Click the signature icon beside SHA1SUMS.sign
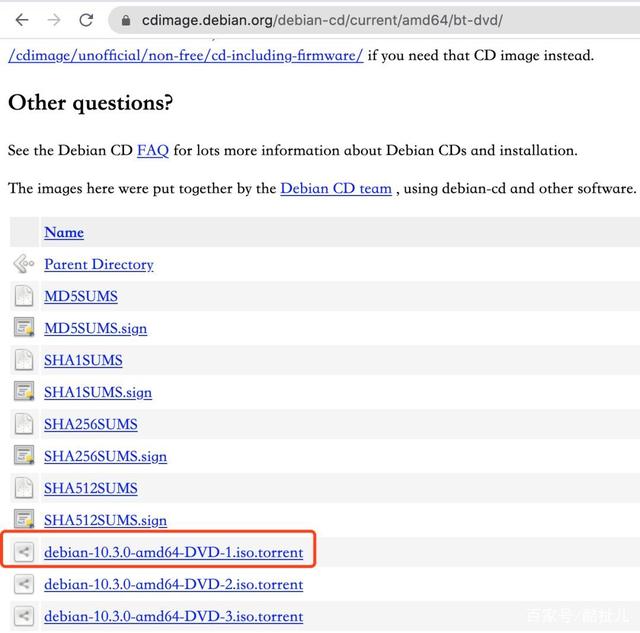 click(24, 392)
